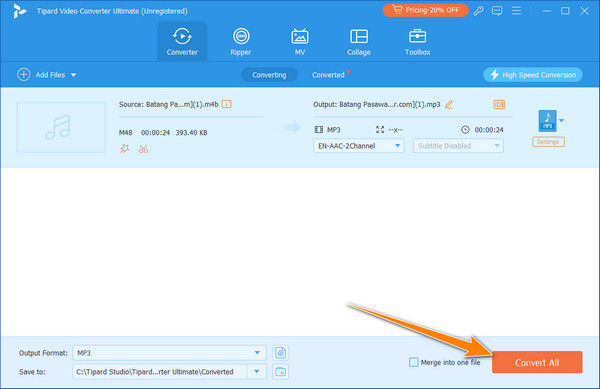Open the Ripper module
Image resolution: width=600 pixels, height=389 pixels.
click(x=241, y=42)
